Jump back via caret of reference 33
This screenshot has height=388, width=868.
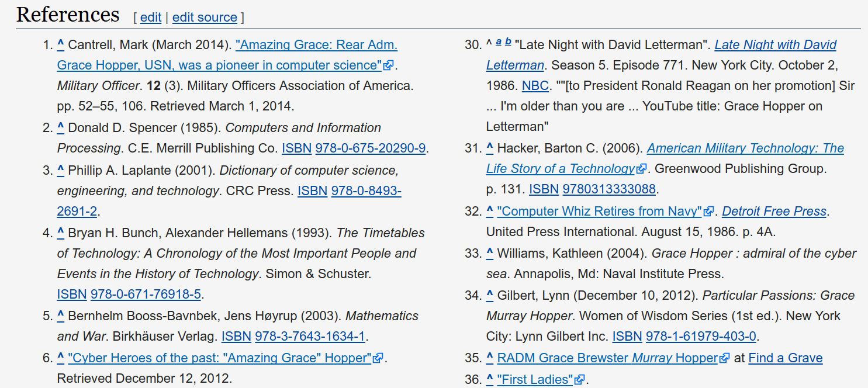(490, 253)
